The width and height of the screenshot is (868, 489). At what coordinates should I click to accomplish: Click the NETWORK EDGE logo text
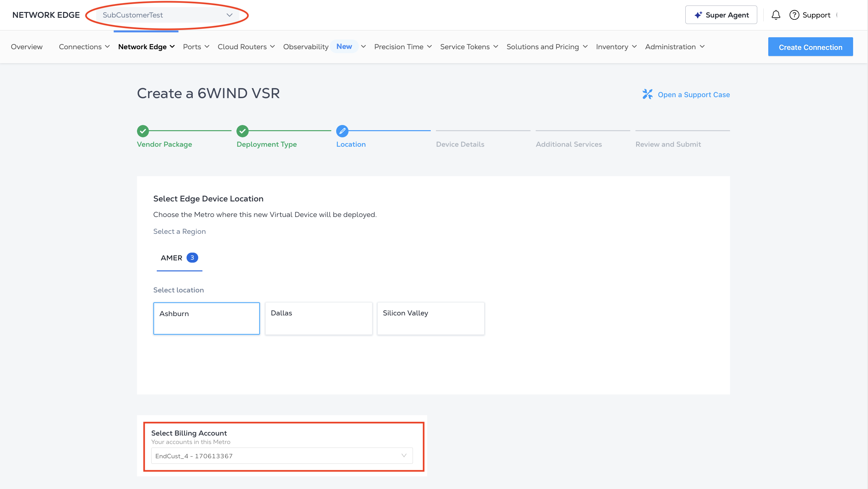coord(46,15)
